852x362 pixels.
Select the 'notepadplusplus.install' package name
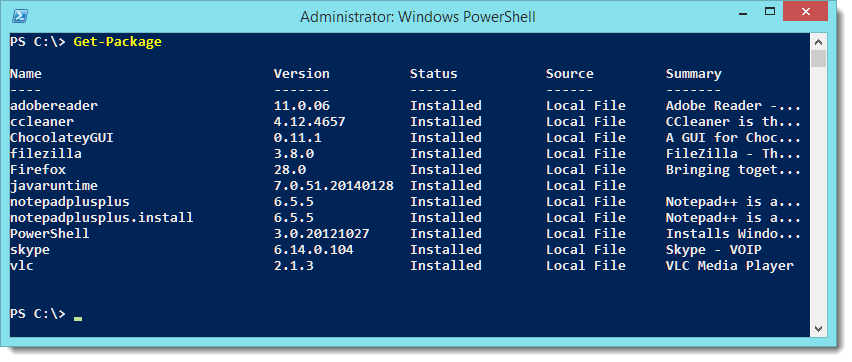(x=102, y=218)
